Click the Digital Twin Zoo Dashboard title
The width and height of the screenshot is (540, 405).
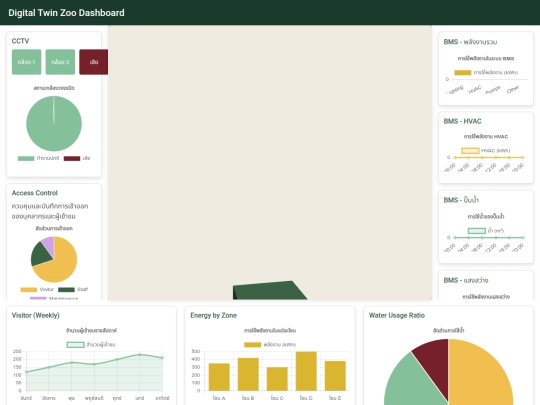[x=66, y=13]
